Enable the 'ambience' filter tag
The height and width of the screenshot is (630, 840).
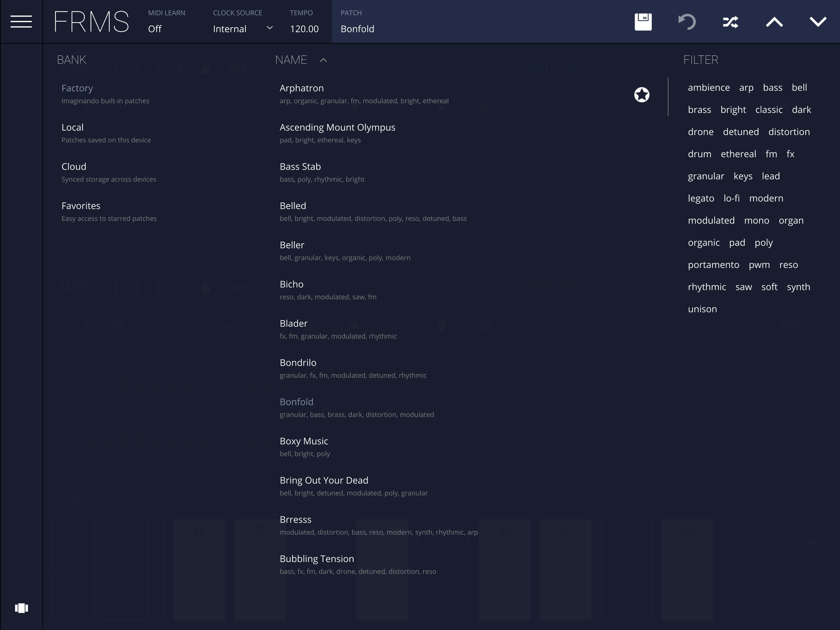point(709,88)
